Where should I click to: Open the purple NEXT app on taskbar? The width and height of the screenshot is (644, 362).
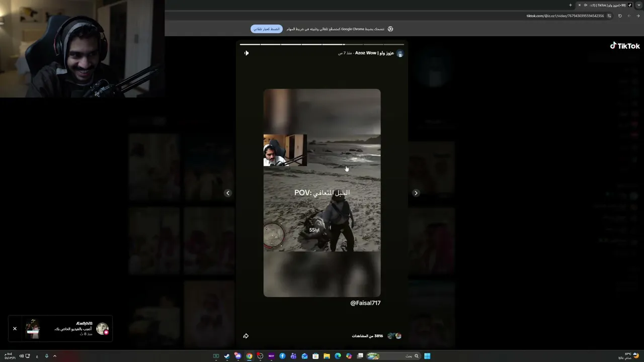pyautogui.click(x=271, y=356)
